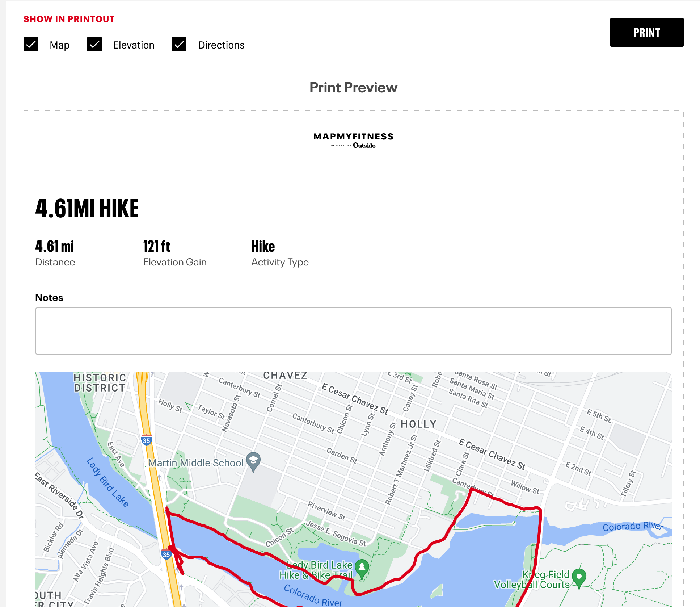Click the upper Interstate 35 shield marker

[x=146, y=440]
